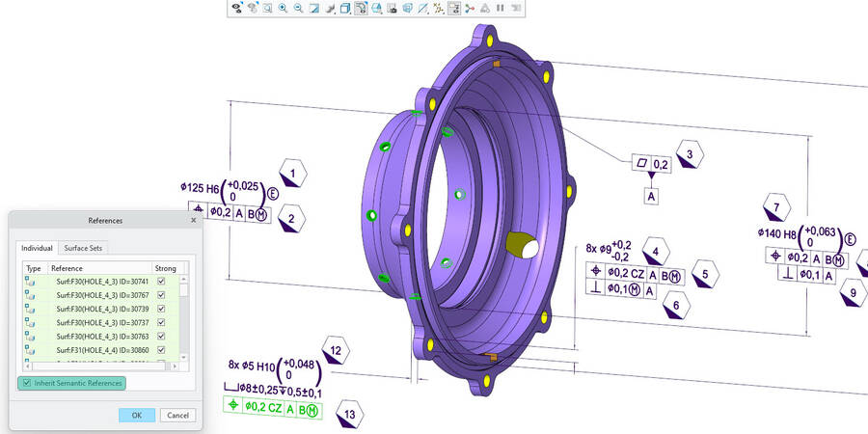Viewport: 868px width, 434px height.
Task: Uncheck Strong for reference ID=30741
Action: click(x=161, y=281)
